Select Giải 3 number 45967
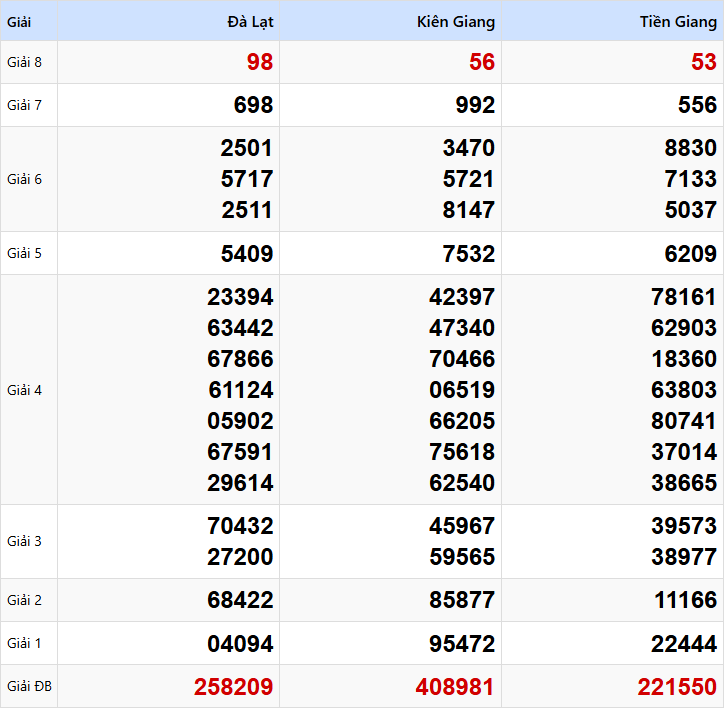The height and width of the screenshot is (710, 725). tap(462, 526)
